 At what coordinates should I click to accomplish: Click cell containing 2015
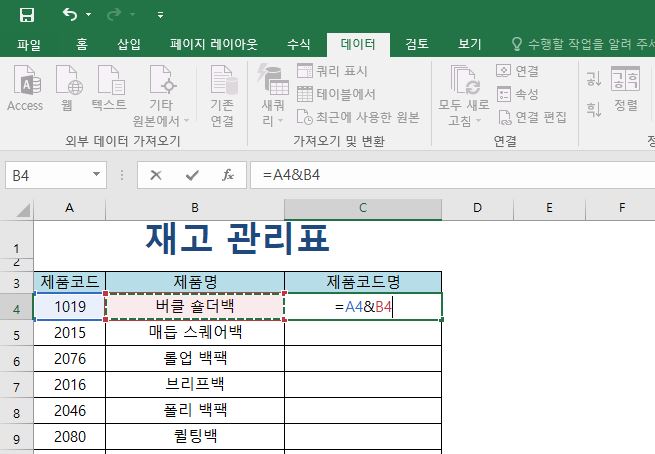[69, 333]
